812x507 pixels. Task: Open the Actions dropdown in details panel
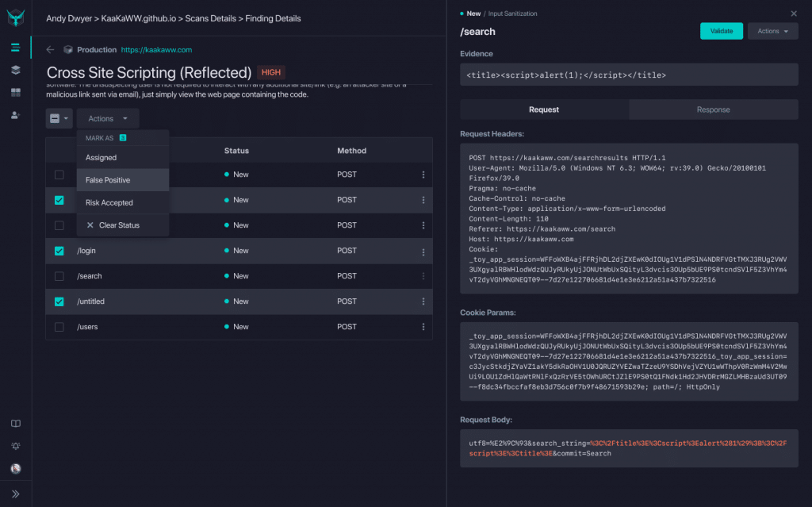[772, 31]
